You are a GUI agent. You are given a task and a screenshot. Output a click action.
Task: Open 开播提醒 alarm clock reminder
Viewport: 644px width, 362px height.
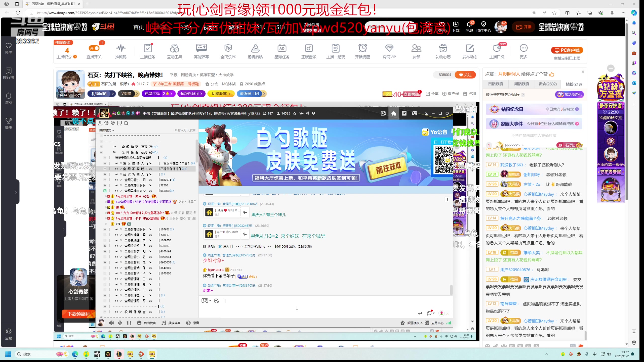coord(363,51)
